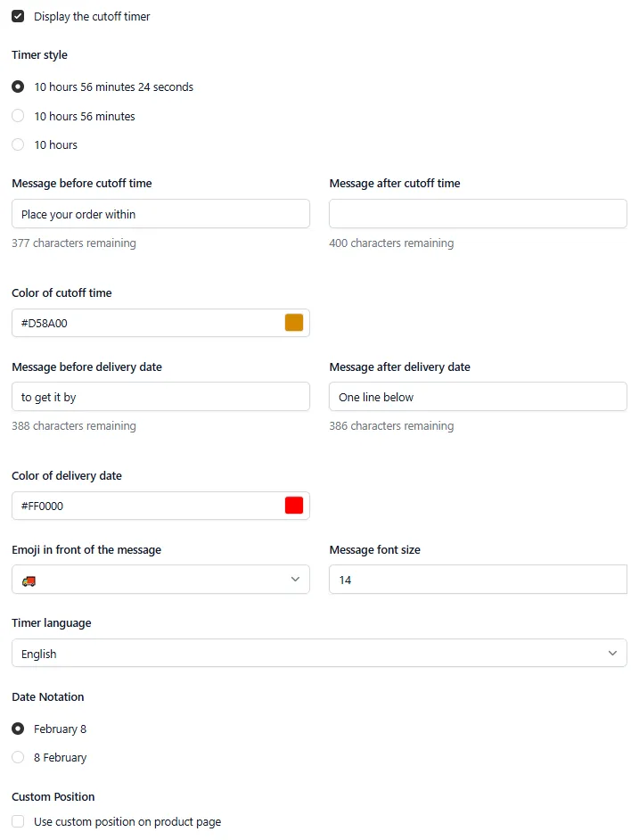
Task: Open the Timer language English dropdown
Action: (x=319, y=653)
